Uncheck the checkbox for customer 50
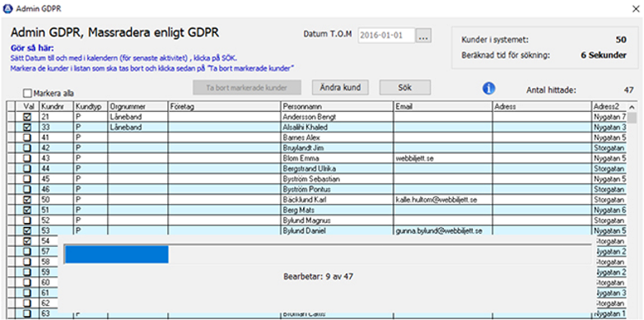The height and width of the screenshot is (320, 644). click(26, 200)
